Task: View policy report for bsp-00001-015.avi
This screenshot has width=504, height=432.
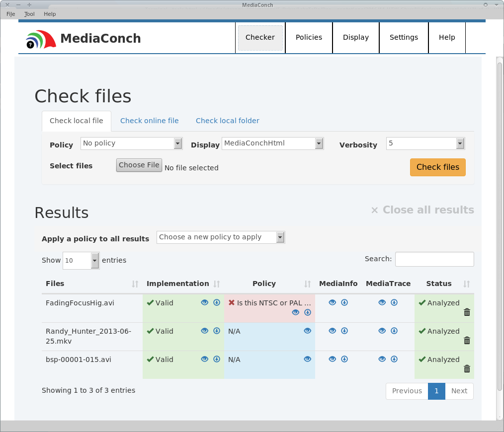Action: (307, 359)
